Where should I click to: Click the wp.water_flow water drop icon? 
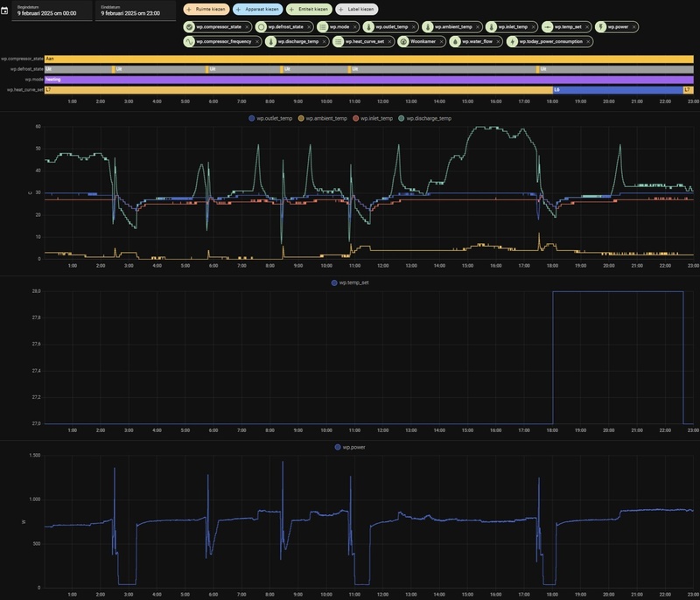(455, 41)
